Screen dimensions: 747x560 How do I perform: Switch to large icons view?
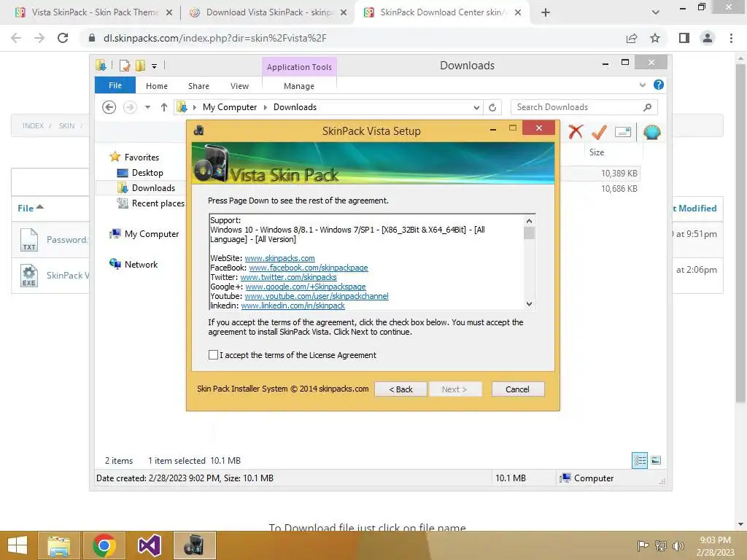656,460
